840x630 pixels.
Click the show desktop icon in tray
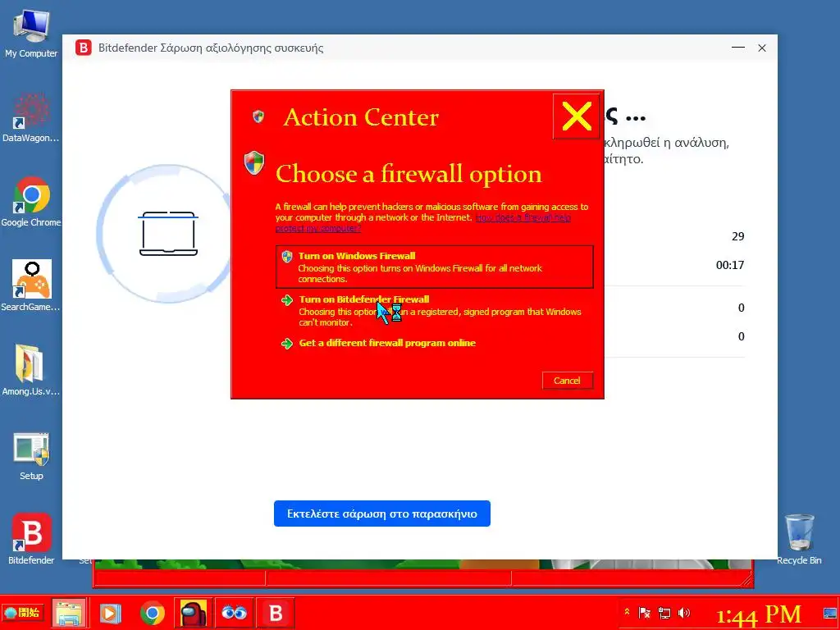point(830,613)
